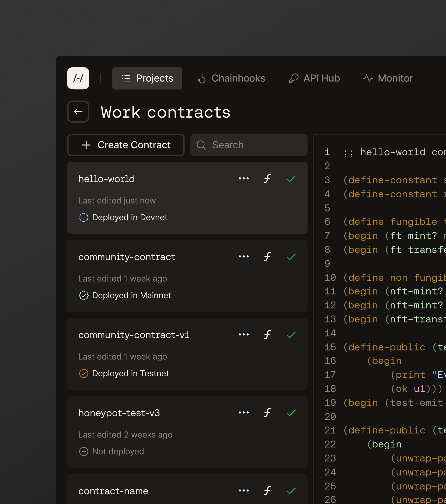Click 'ft-mint?' on code line 7
The image size is (446, 504).
pos(413,236)
